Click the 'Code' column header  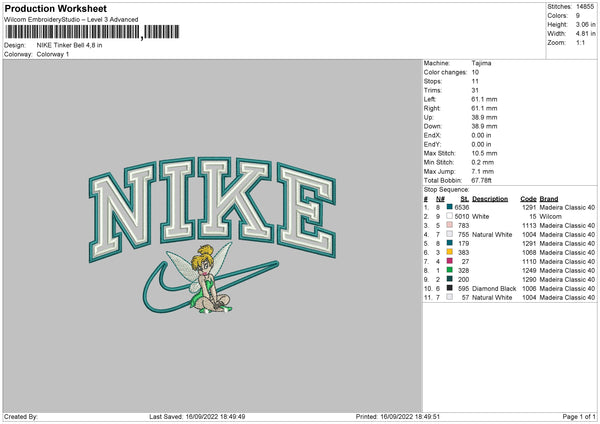coord(528,199)
